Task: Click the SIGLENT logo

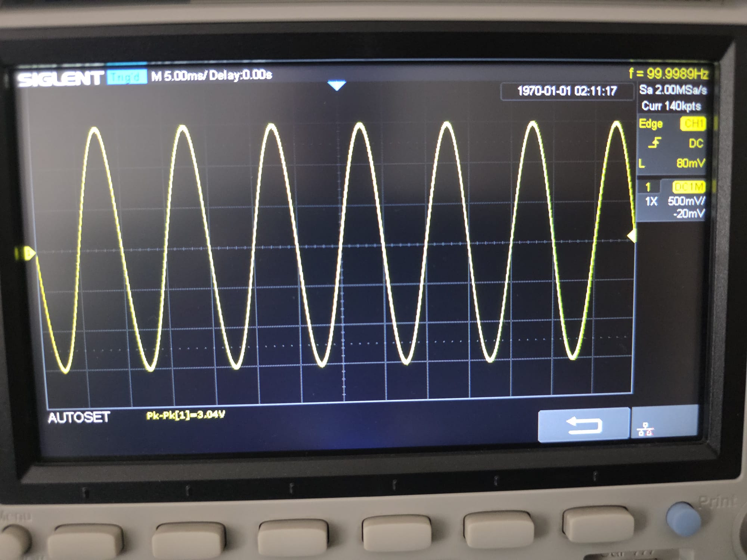Action: coord(61,79)
